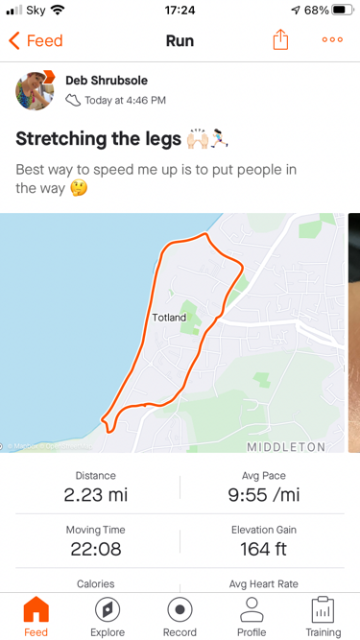Tap the Record button icon
The height and width of the screenshot is (640, 360).
pyautogui.click(x=180, y=609)
